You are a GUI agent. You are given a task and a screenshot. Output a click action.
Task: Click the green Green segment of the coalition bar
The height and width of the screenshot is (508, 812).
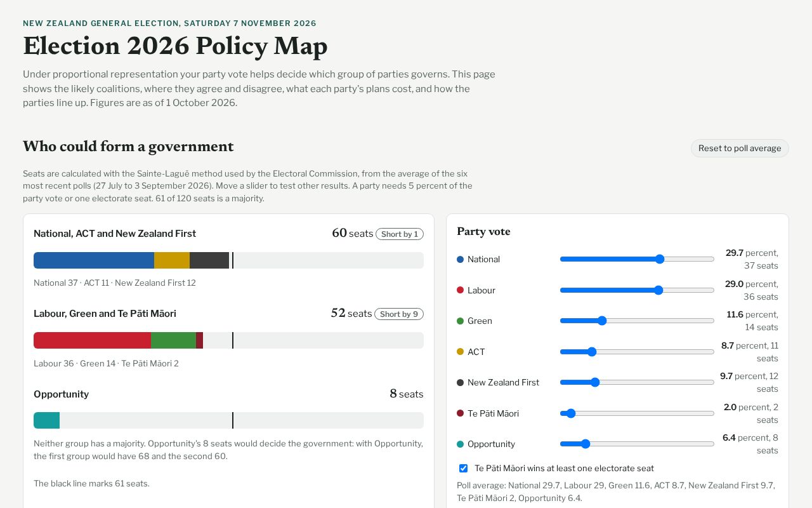tap(173, 340)
